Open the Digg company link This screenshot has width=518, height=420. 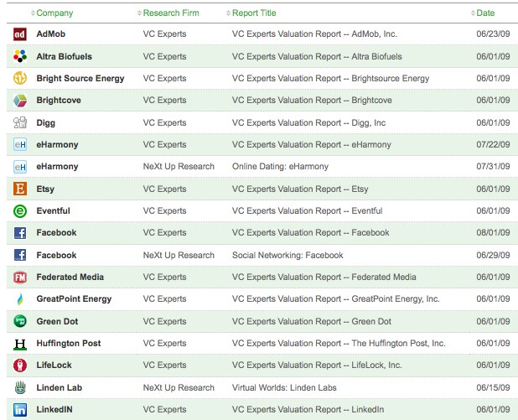(45, 123)
